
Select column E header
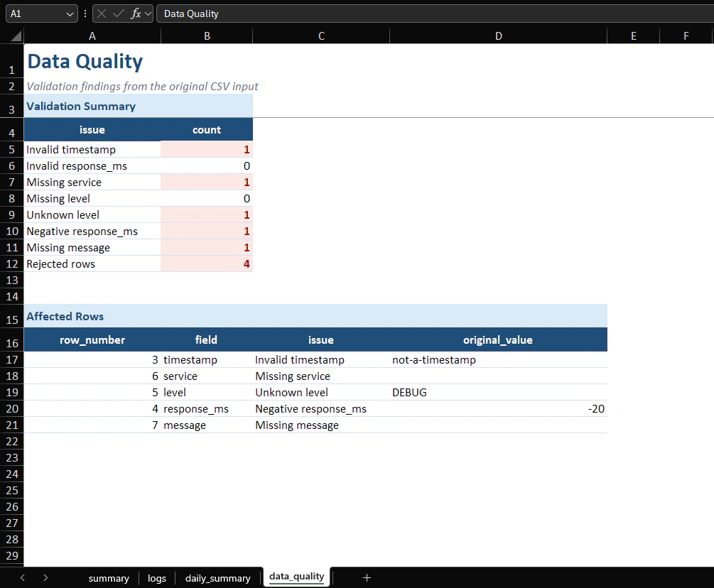pos(634,36)
